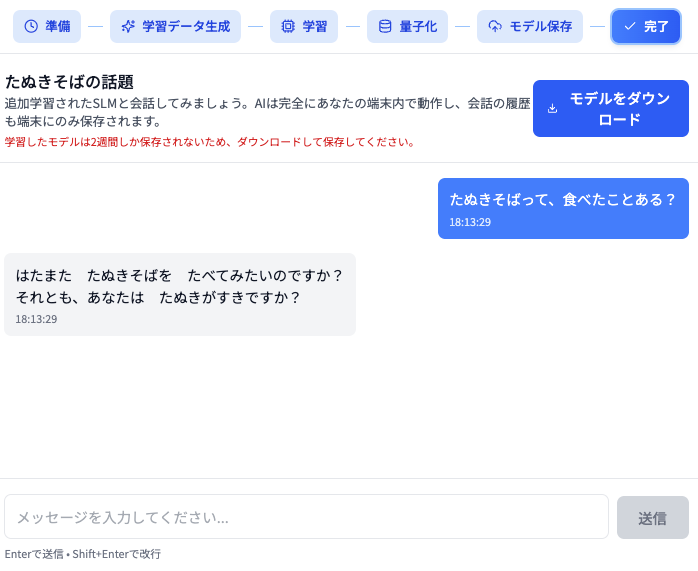Click the 18:13:29 timestamp in the gray bubble
698x571 pixels.
pyautogui.click(x=36, y=319)
